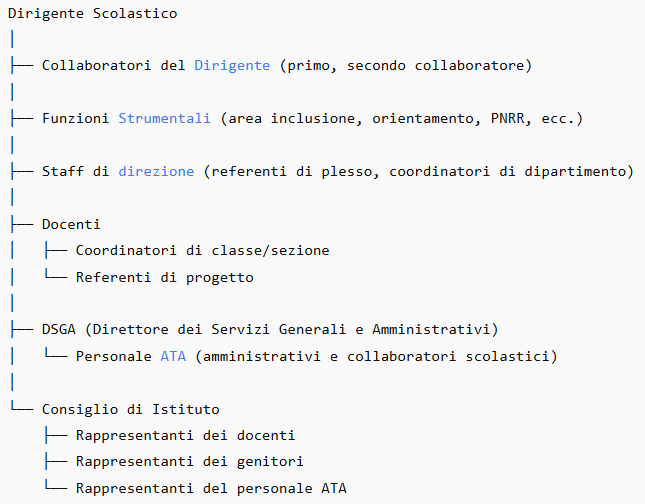Click the DSGA node label

(x=58, y=329)
